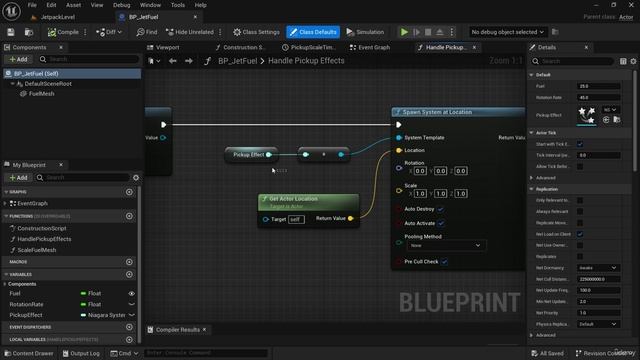Viewport: 640px width, 360px height.
Task: Open the File menu
Action: (32, 5)
